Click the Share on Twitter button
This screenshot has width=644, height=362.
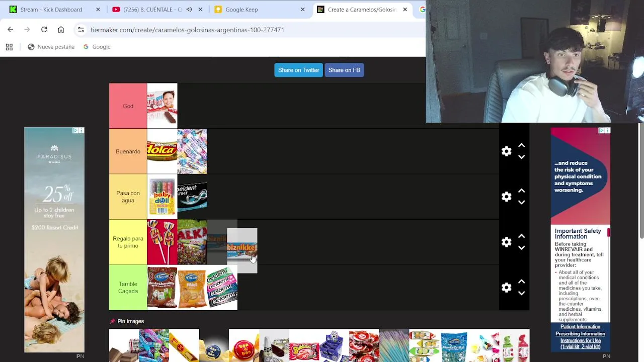(x=299, y=70)
